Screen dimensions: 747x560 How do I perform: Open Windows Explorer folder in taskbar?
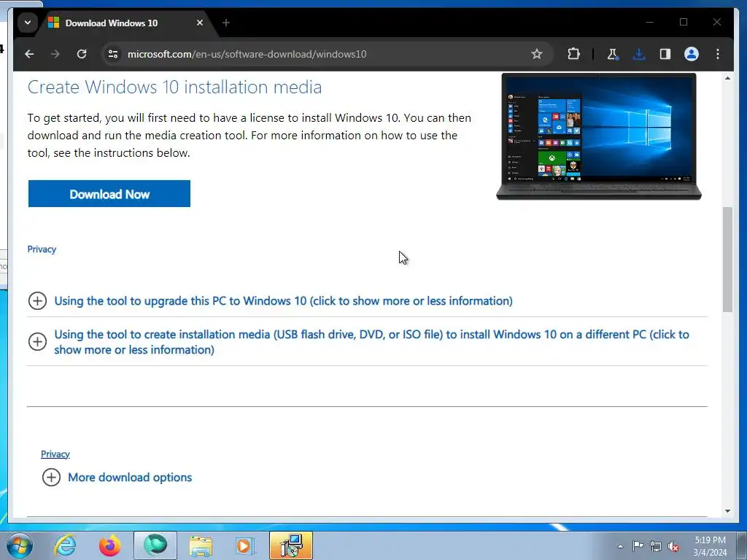pyautogui.click(x=201, y=545)
